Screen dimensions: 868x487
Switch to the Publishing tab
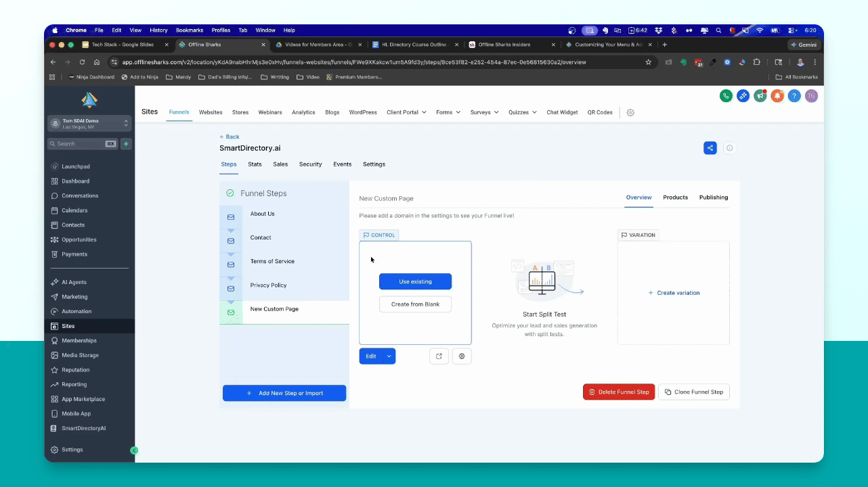tap(714, 198)
